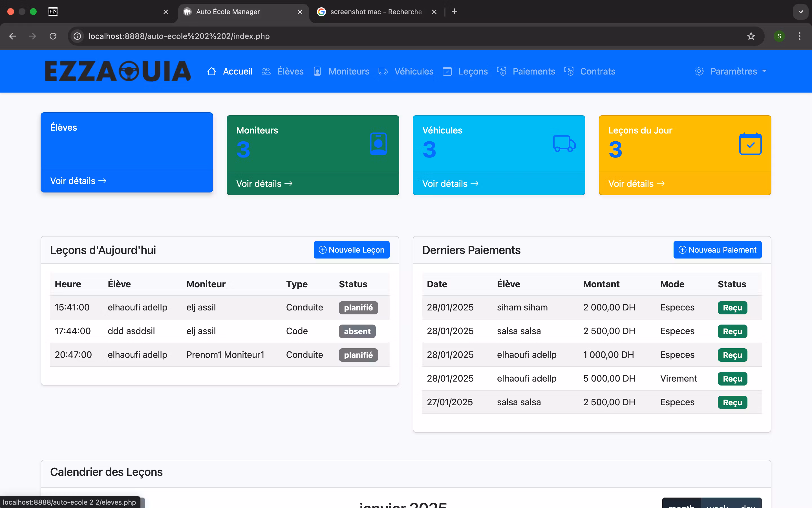Click the Élèves people icon in navbar
Image resolution: width=812 pixels, height=508 pixels.
[x=266, y=71]
